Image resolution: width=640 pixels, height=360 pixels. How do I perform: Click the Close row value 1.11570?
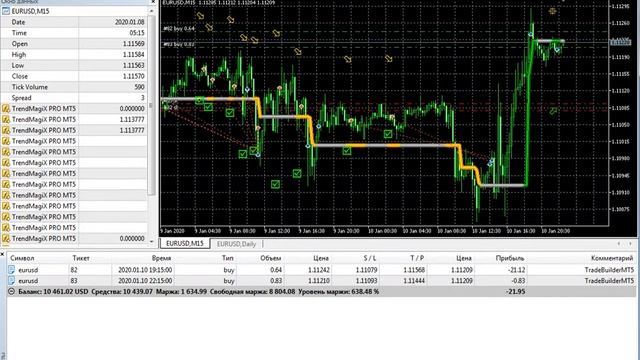click(133, 76)
